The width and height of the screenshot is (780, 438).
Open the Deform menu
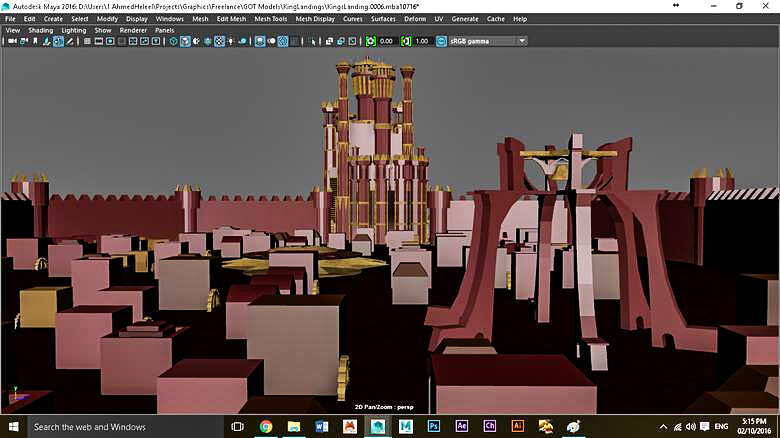(415, 19)
